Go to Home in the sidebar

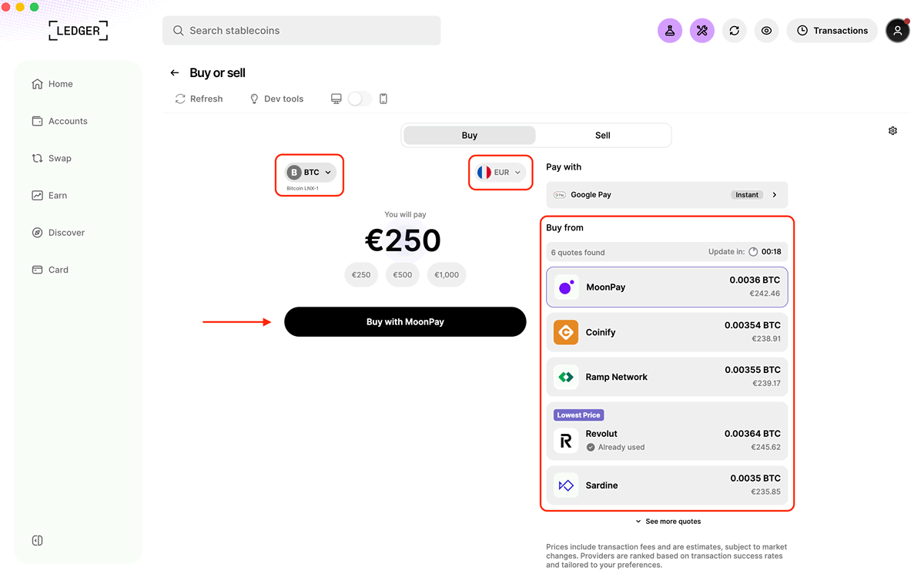52,84
